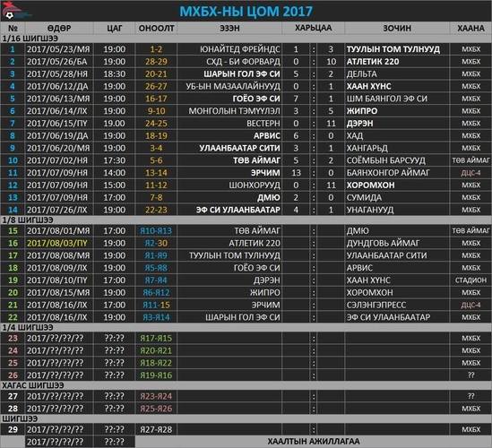Select the 1/16 ШИГШЭЭ section row
The image size is (492, 448).
pos(246,39)
